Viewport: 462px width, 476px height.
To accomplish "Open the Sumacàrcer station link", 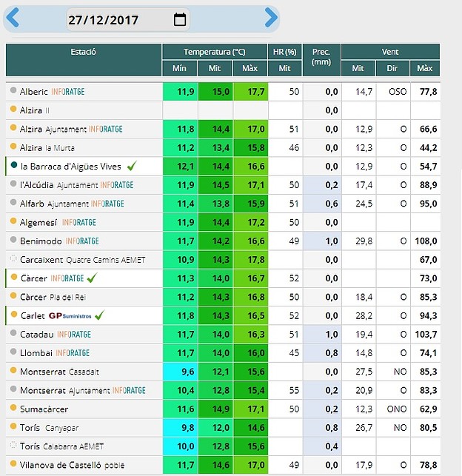I will [x=44, y=409].
